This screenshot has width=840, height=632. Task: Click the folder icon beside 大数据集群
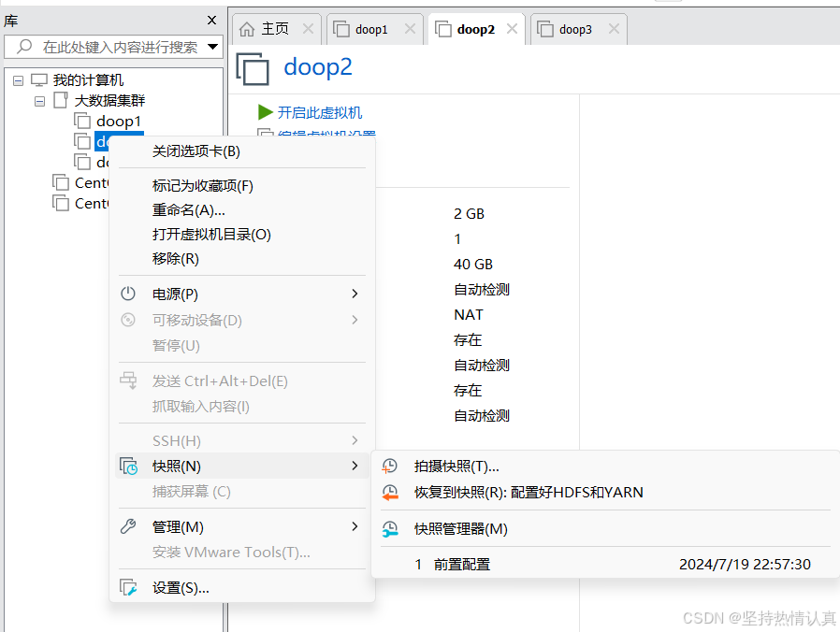[x=61, y=100]
